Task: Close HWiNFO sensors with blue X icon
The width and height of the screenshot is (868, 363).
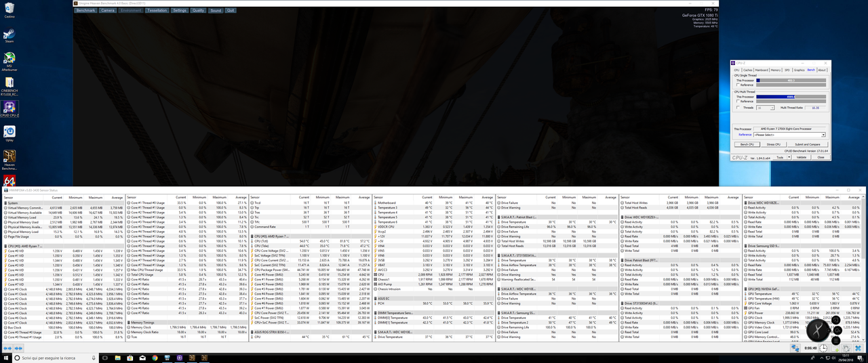Action: click(x=858, y=348)
